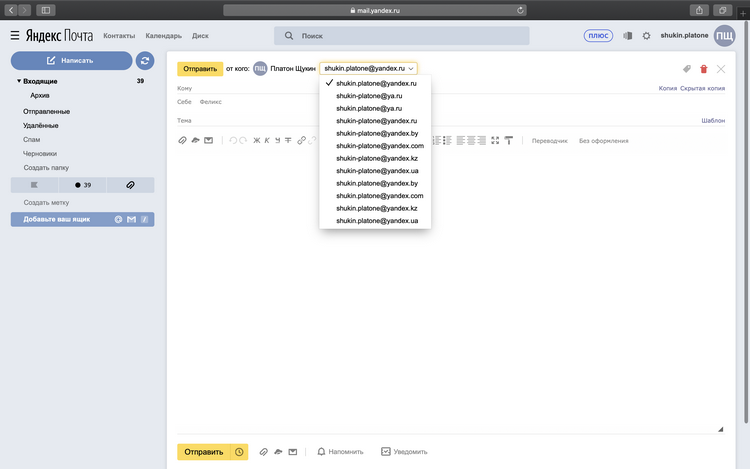Screen dimensions: 750x469
Task: Apply underline formatting (Ч)
Action: coord(277,141)
